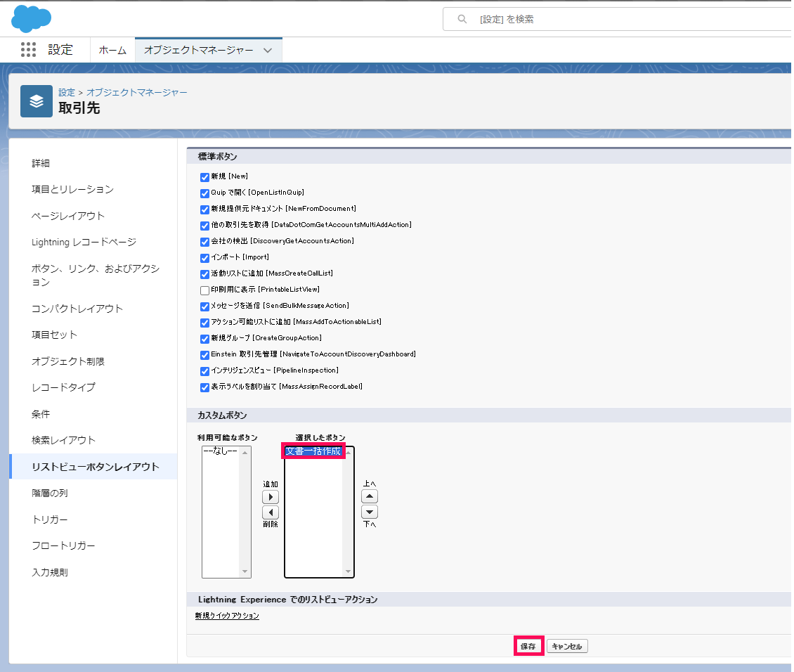The width and height of the screenshot is (794, 672).
Task: Toggle 新規提供元ドキュメント checkbox
Action: pyautogui.click(x=204, y=209)
